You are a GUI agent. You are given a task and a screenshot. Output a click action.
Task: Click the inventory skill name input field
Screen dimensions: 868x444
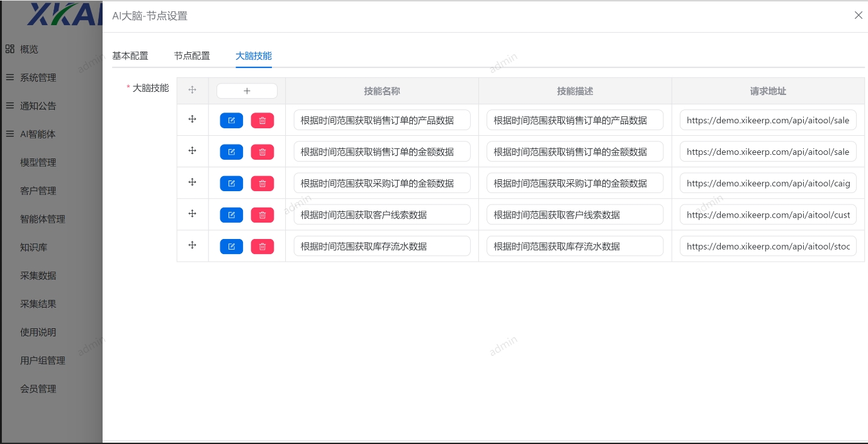pyautogui.click(x=381, y=246)
